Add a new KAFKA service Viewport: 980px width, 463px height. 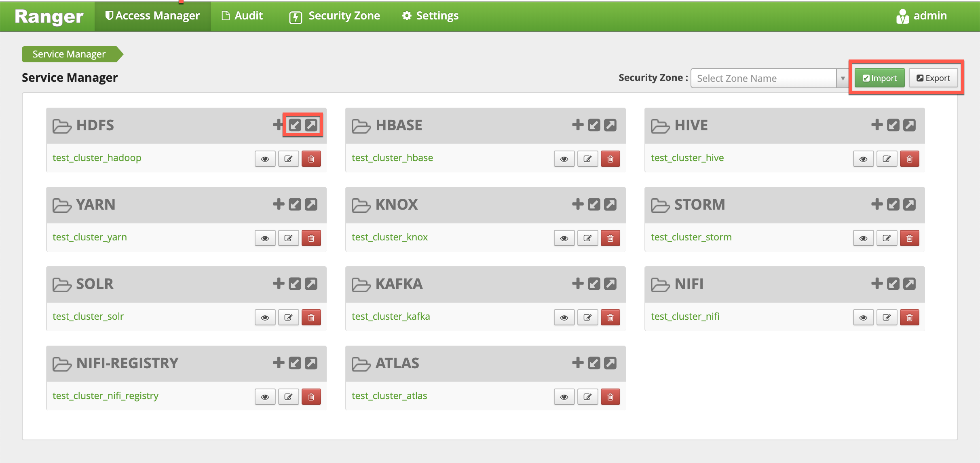[x=578, y=284]
